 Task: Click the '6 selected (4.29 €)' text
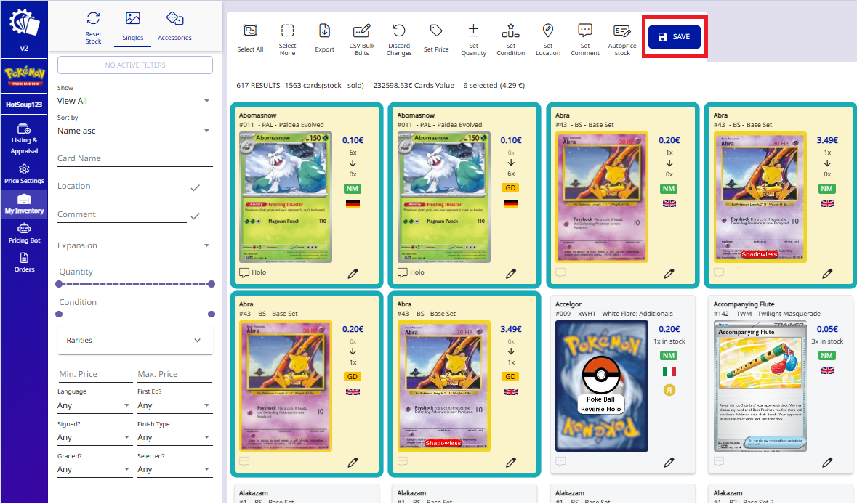point(494,85)
